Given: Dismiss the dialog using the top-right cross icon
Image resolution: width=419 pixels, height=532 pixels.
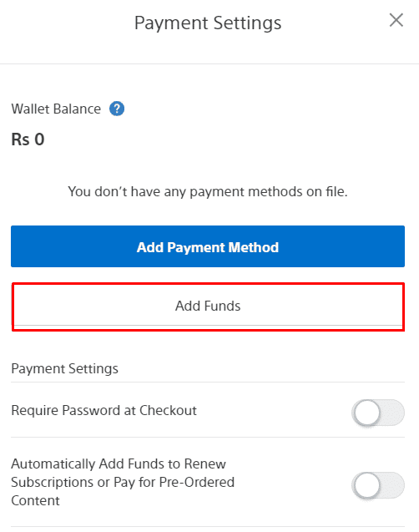Looking at the screenshot, I should pos(396,20).
